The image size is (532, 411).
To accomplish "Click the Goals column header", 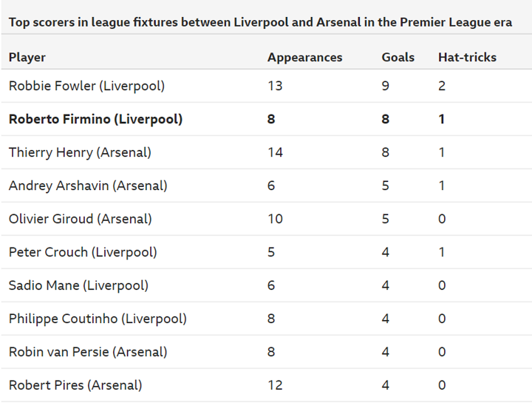I will click(398, 57).
